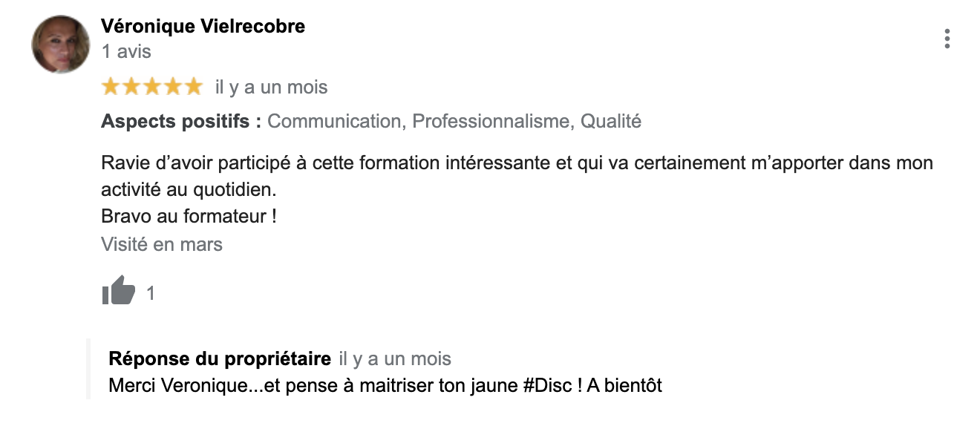Click the like count next to thumbs-up
This screenshot has height=426, width=980.
[151, 293]
